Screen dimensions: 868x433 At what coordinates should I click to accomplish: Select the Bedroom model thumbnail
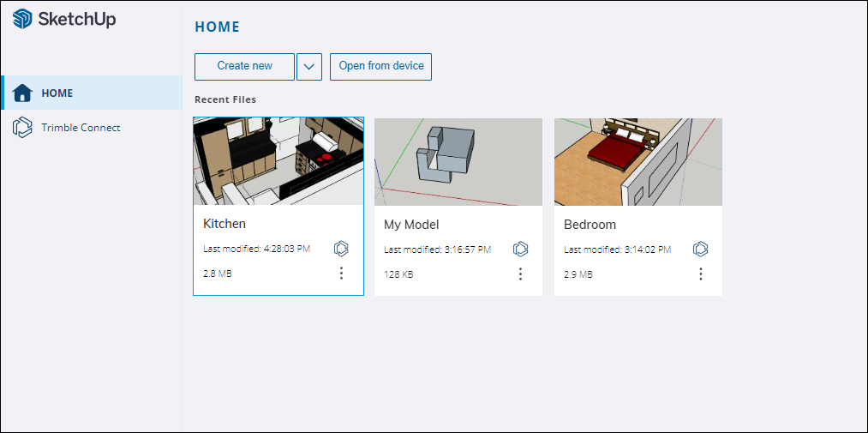point(638,162)
